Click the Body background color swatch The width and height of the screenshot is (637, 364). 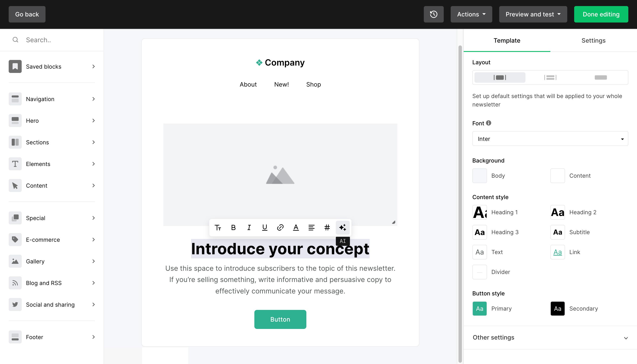pyautogui.click(x=479, y=176)
